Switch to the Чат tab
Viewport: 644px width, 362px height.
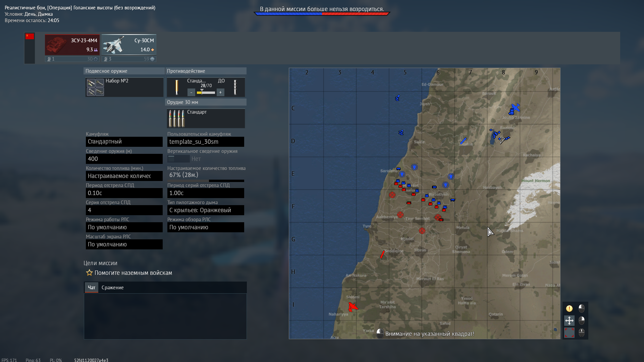(91, 288)
